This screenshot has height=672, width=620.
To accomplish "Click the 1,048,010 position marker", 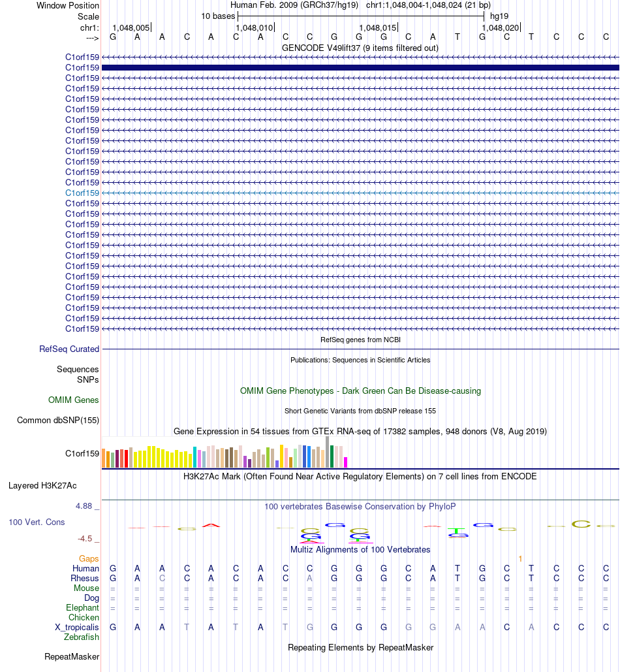I will click(x=255, y=28).
